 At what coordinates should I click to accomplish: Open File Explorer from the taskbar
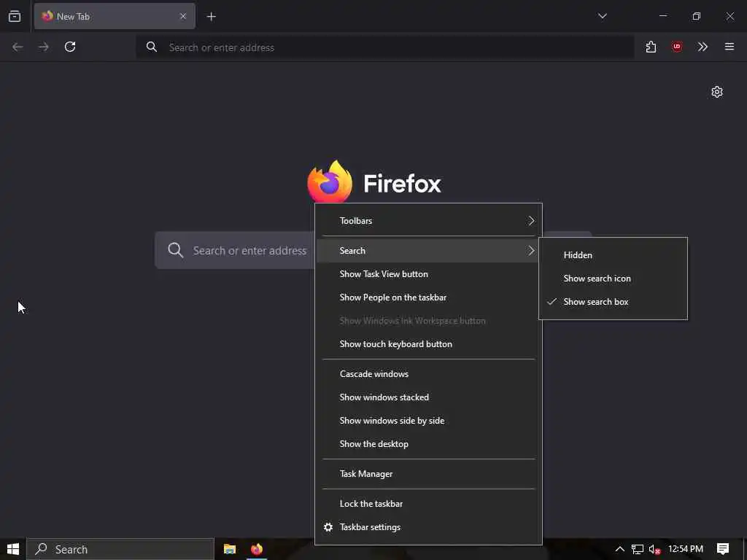pyautogui.click(x=230, y=549)
